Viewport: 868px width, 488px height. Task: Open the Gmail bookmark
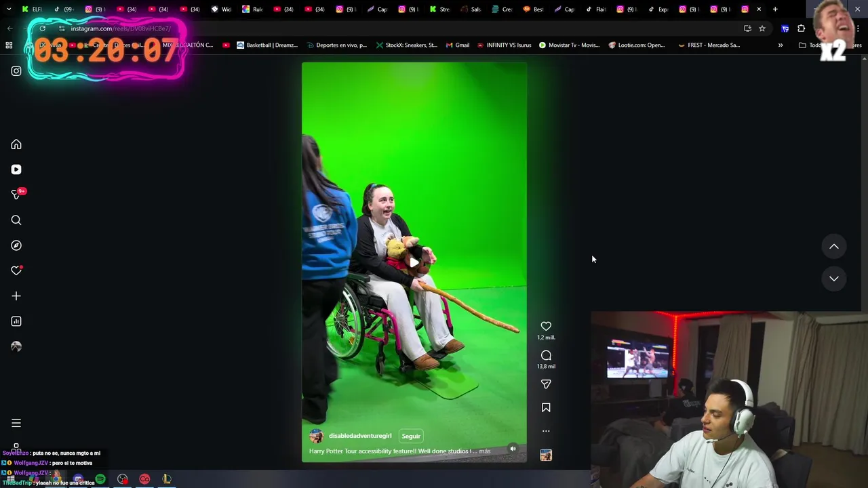pos(458,45)
